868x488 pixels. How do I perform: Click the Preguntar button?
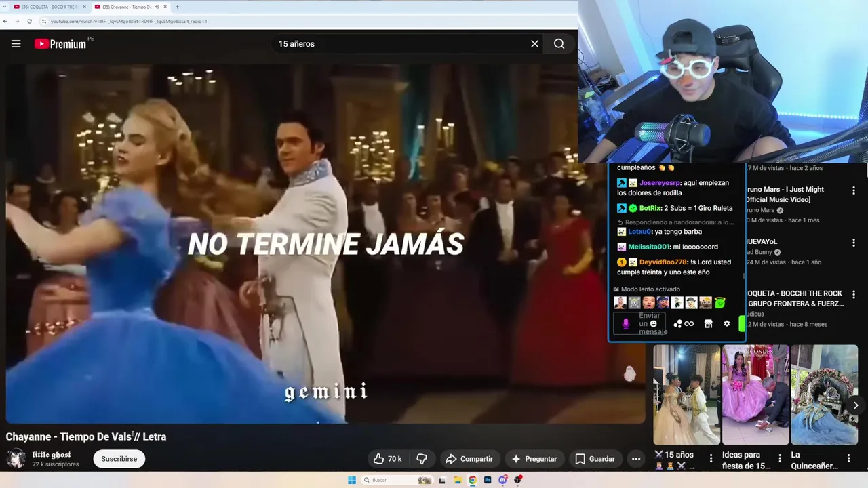[x=534, y=459]
